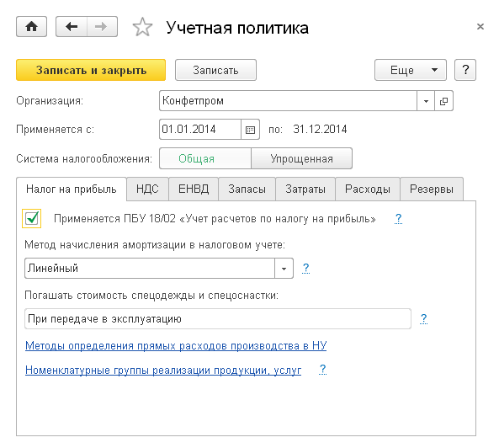This screenshot has height=448, width=499.
Task: Expand the amortization method Линейный dropdown
Action: [284, 269]
